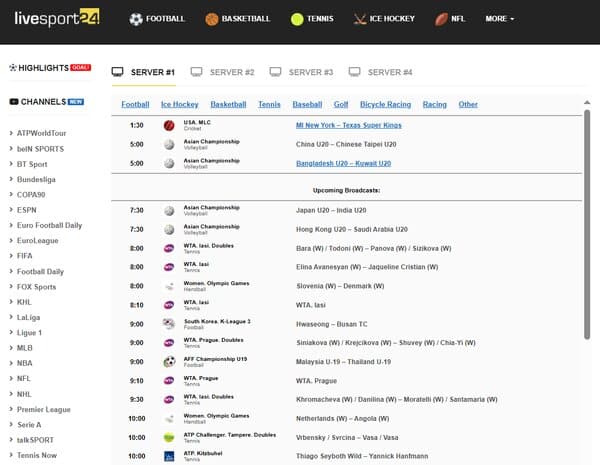Filter by the Baseball sport link

(307, 104)
